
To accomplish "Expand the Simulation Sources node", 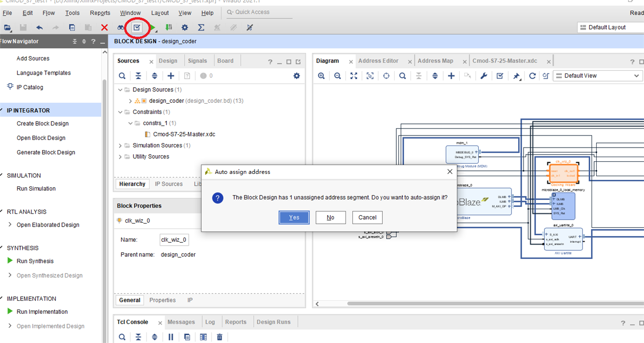I will coord(120,146).
